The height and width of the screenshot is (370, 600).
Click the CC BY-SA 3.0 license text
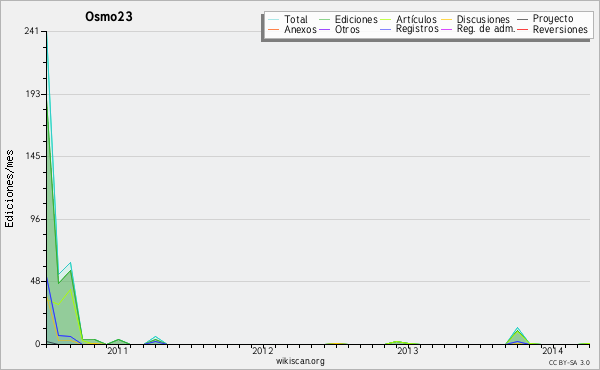tap(569, 362)
